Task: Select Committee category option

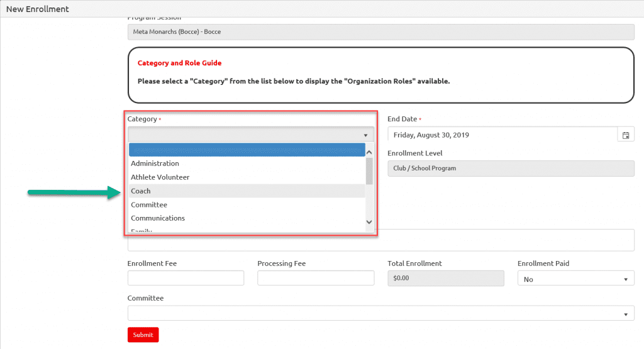Action: click(x=247, y=204)
